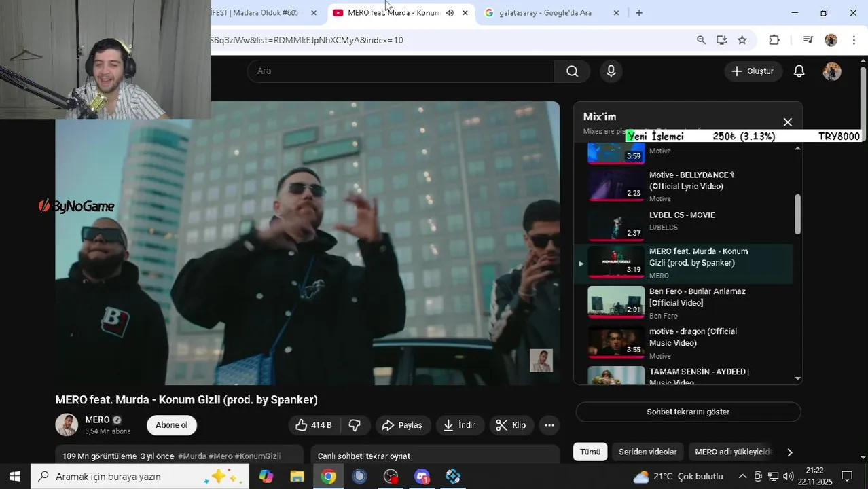868x489 pixels.
Task: Download video with İndir button
Action: click(459, 425)
